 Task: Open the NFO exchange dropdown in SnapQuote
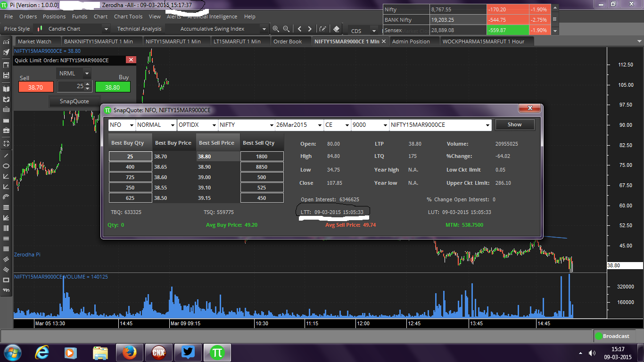tap(132, 125)
